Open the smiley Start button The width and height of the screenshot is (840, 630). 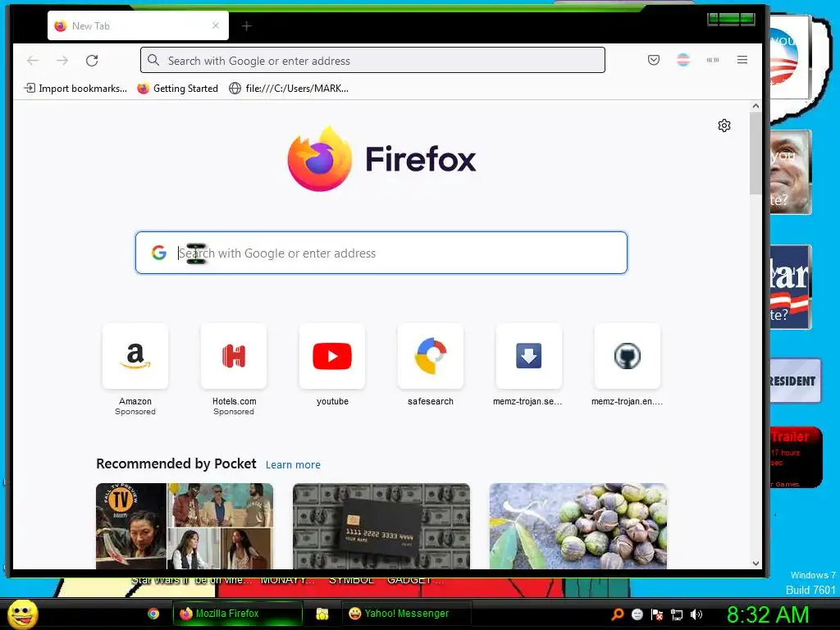(x=22, y=614)
